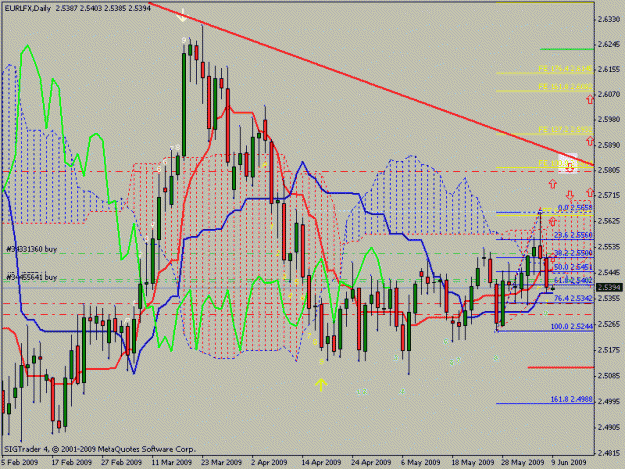Click the 2.6155 price scale value

610,69
